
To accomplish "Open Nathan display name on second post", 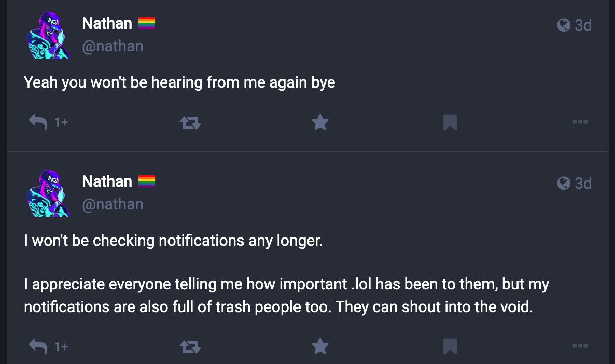I will pos(107,181).
